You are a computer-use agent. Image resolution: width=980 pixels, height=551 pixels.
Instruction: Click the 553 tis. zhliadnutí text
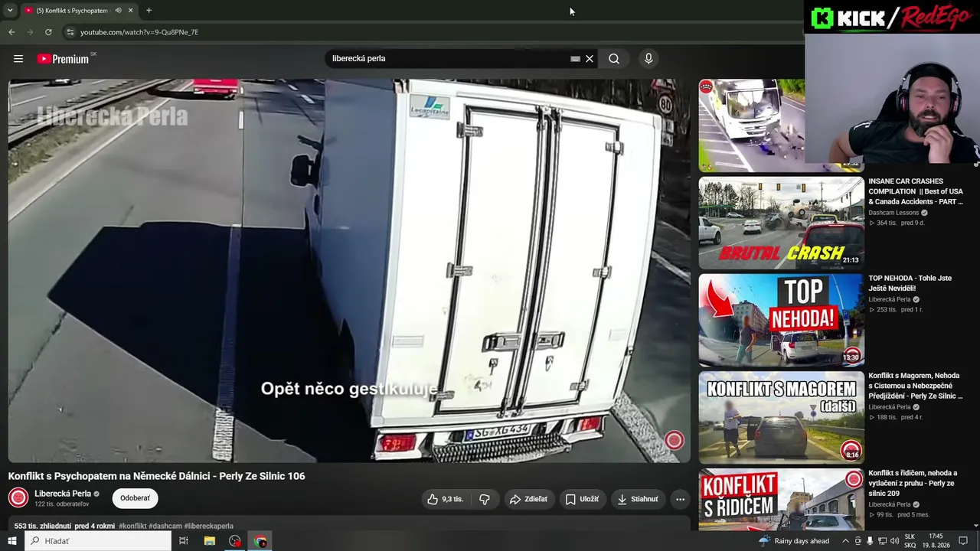43,527
